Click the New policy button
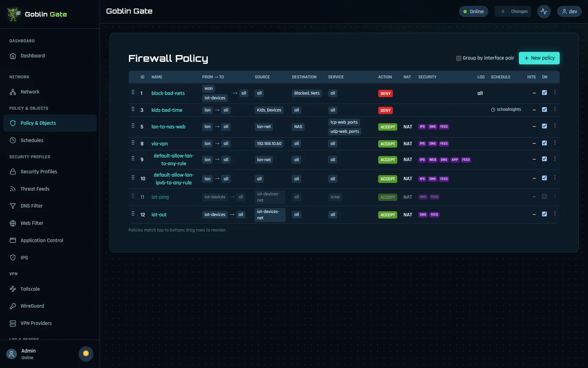588x368 pixels. pos(539,58)
